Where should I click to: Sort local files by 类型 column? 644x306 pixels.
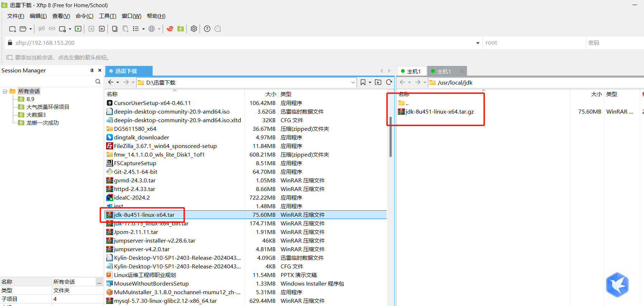click(286, 94)
